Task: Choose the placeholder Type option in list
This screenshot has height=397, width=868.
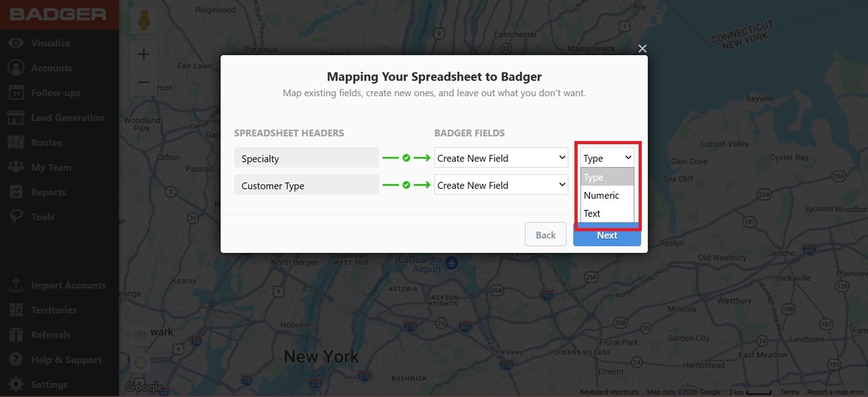Action: pos(607,177)
